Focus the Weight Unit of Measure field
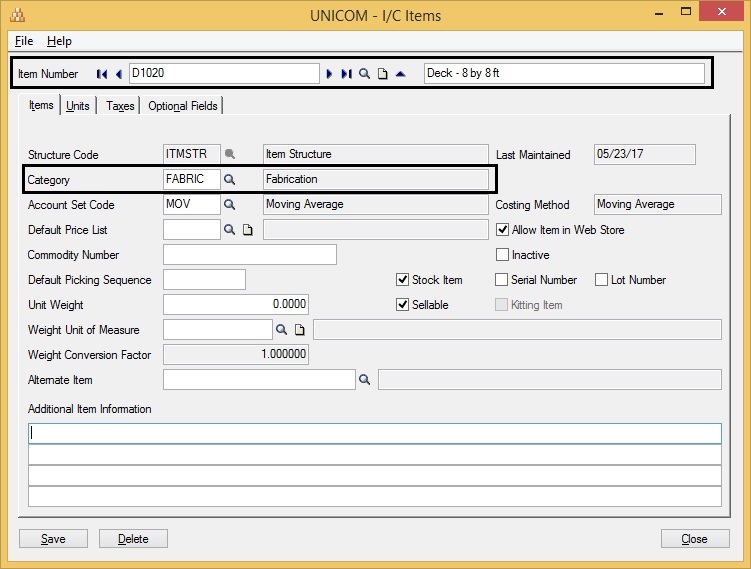 coord(217,330)
